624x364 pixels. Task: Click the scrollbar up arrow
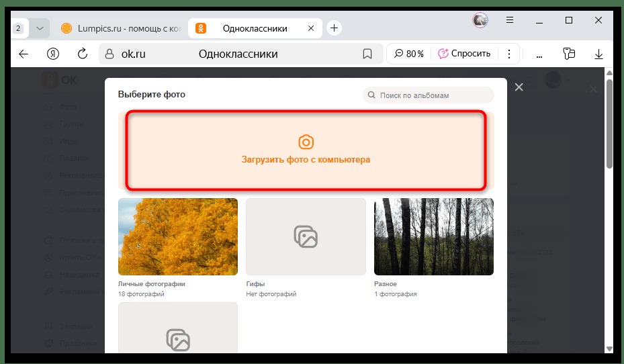(x=609, y=73)
